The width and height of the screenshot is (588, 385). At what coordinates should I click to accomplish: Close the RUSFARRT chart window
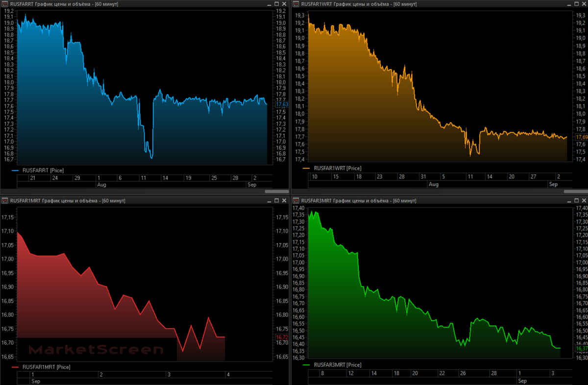284,4
